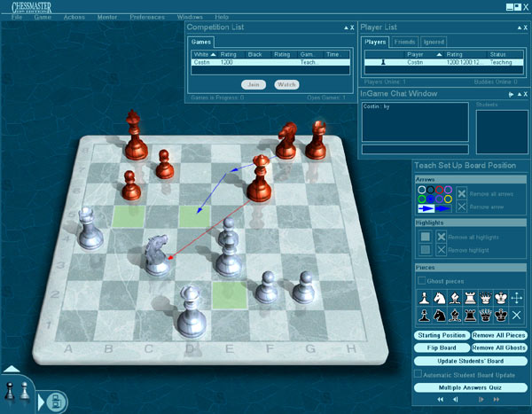Screen dimensions: 532x414
Task: Select the white king piece in Pieces panel
Action: pos(501,298)
